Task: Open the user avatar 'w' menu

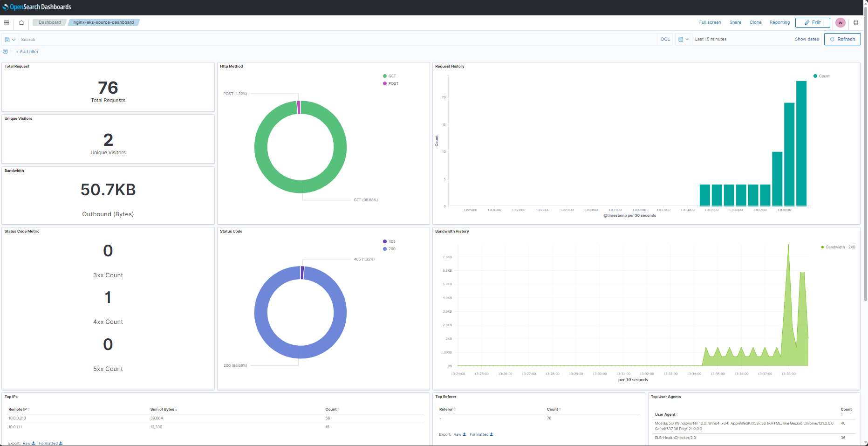Action: click(x=841, y=22)
